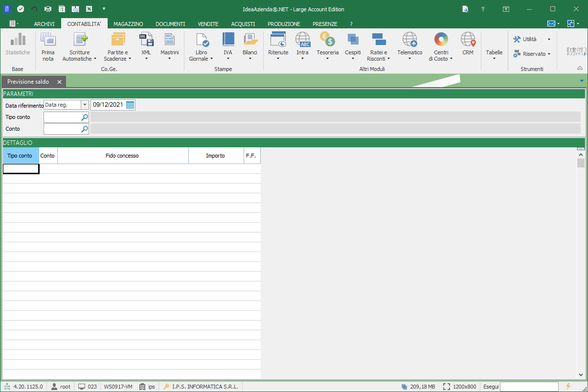Viewport: 588px width, 392px height.
Task: Open the mail envelope dropdown
Action: click(x=553, y=23)
